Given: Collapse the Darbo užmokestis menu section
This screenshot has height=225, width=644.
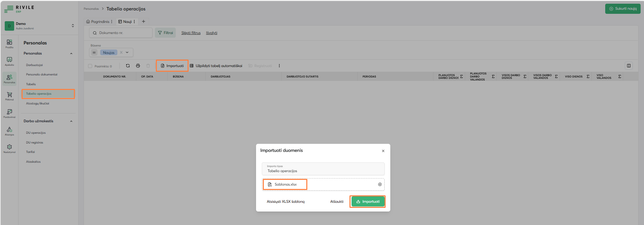Looking at the screenshot, I should (71, 121).
